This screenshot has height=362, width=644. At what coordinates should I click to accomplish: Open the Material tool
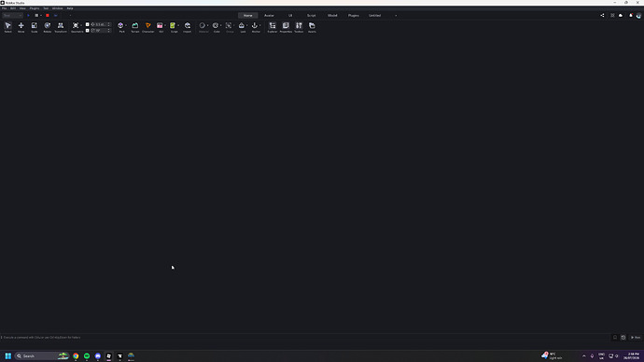[x=203, y=27]
